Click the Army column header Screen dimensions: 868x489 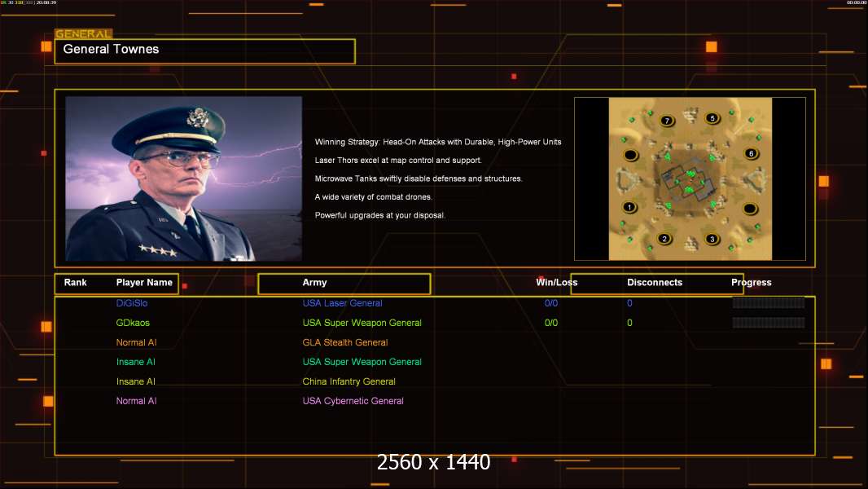[x=314, y=283]
